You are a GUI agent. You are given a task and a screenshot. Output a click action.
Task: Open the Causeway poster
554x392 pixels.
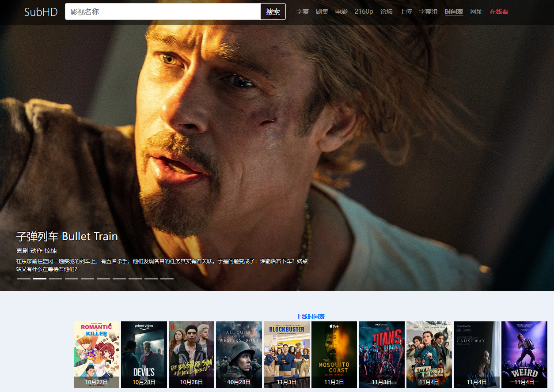pos(477,354)
